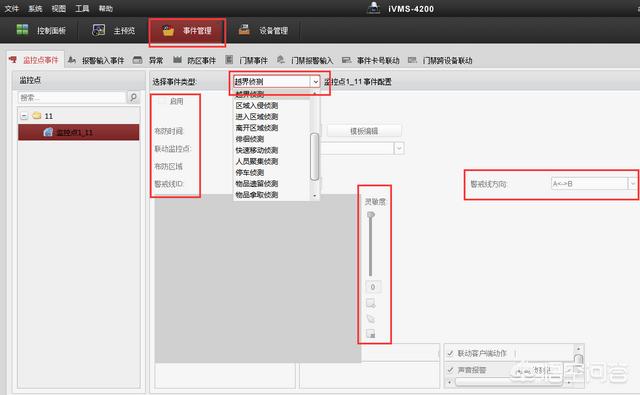The width and height of the screenshot is (640, 395).
Task: Select the 异常 sub-tab label
Action: pos(156,61)
